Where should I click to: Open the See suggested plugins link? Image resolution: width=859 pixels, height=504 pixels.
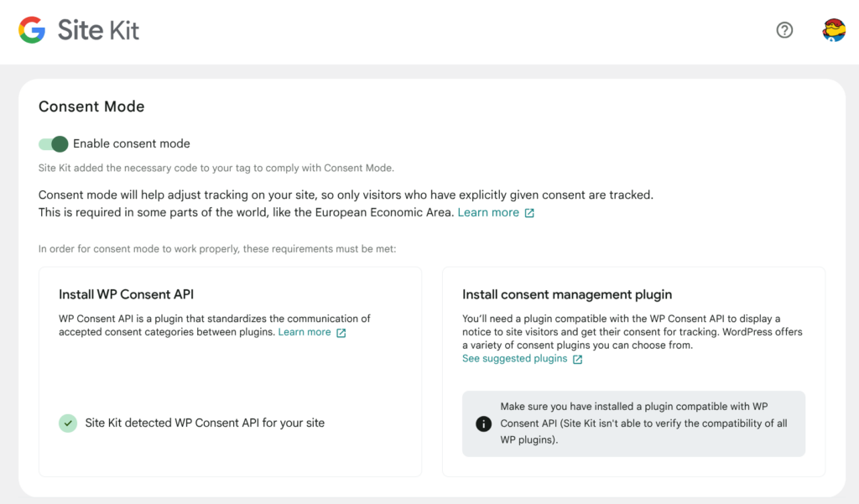[x=514, y=358]
